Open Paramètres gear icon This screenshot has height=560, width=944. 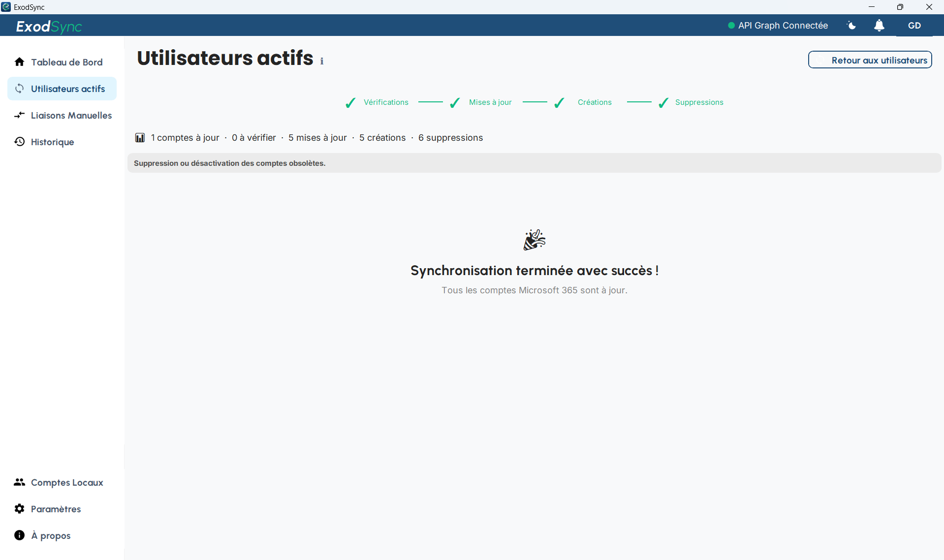(19, 509)
